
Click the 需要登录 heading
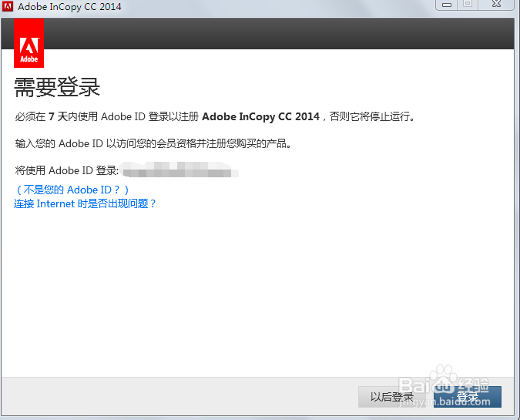(x=57, y=87)
